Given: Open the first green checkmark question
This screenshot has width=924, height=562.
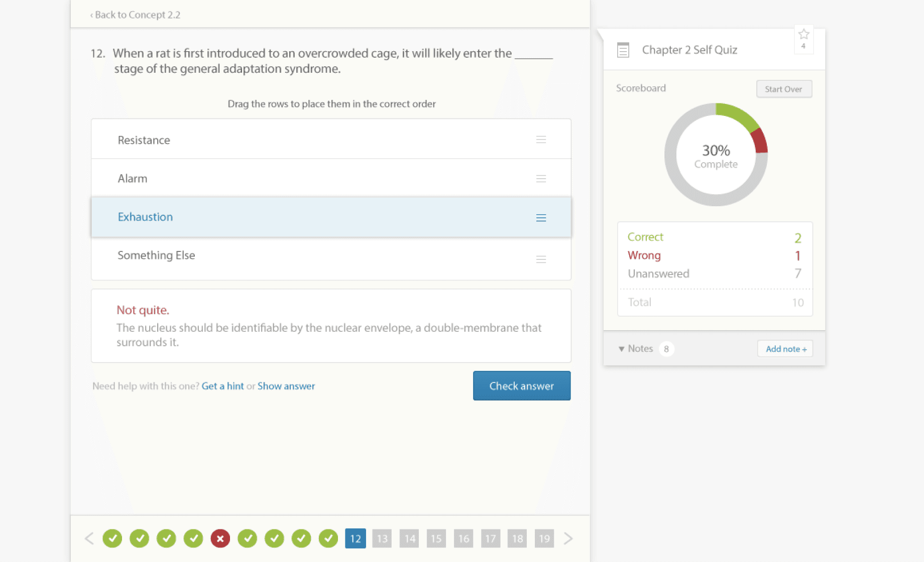Looking at the screenshot, I should pyautogui.click(x=112, y=538).
